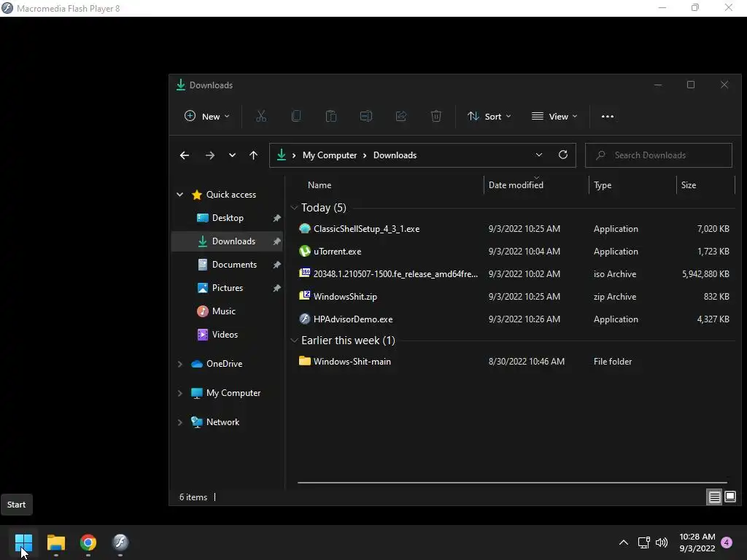Screen dimensions: 747x560
Task: Select the 5,942,880 KB size cell
Action: [x=705, y=274]
